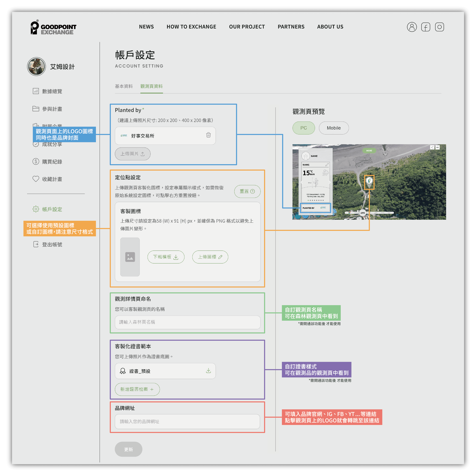The width and height of the screenshot is (476, 476).
Task: Focus the 請輸入您的品牌網址 input field
Action: (x=187, y=422)
